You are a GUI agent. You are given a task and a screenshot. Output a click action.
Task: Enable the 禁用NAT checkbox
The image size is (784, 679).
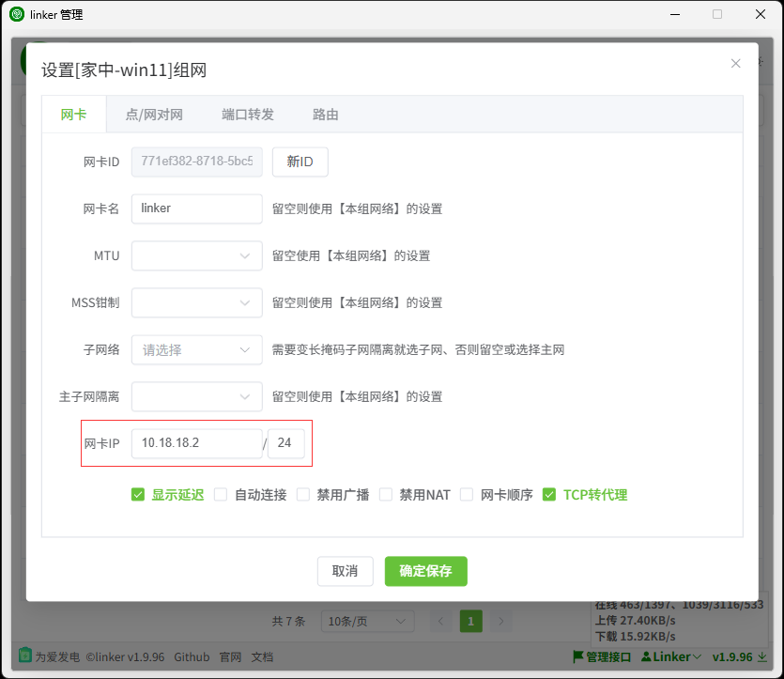(386, 495)
